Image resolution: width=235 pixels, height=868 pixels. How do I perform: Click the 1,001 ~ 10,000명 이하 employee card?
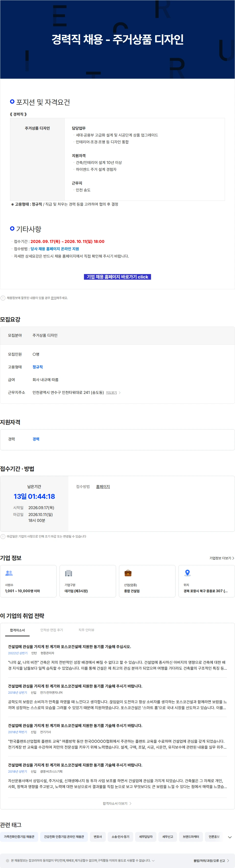[x=28, y=581]
